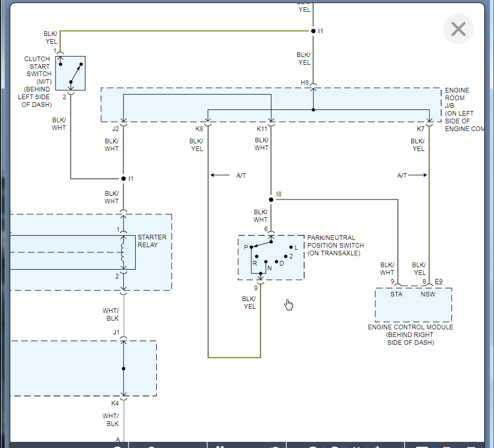Click the H8 connector on the junction block

click(x=313, y=85)
